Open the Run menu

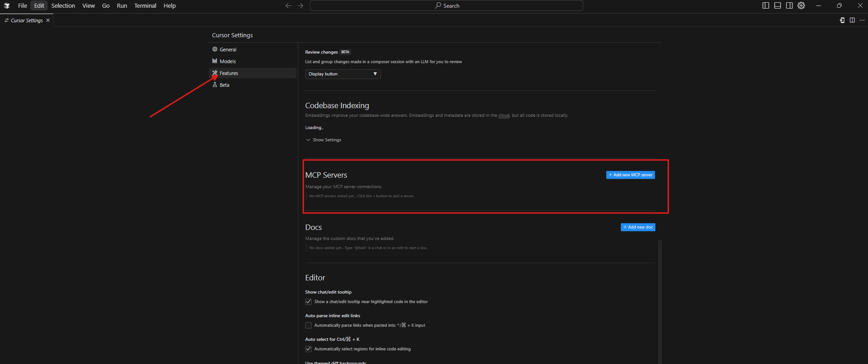122,5
